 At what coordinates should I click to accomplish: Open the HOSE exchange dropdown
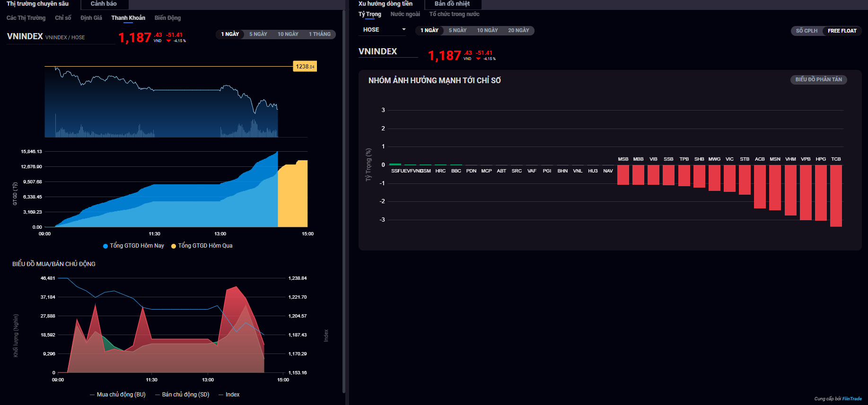pyautogui.click(x=384, y=30)
